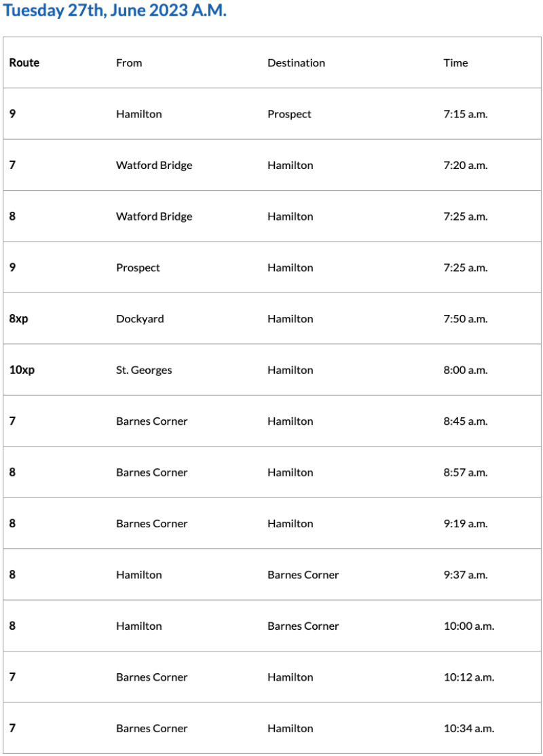543x756 pixels.
Task: Click the 9:19 a.m. time cell
Action: point(465,523)
